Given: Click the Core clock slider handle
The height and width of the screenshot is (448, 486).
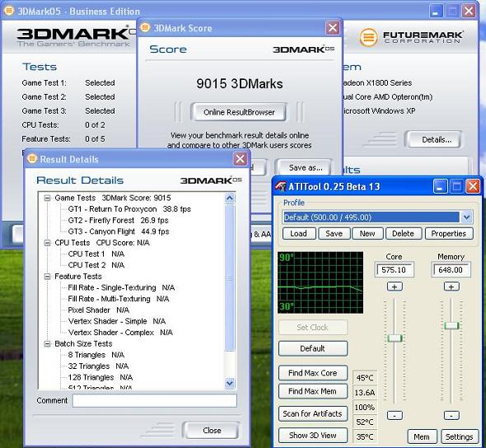Looking at the screenshot, I should 395,338.
